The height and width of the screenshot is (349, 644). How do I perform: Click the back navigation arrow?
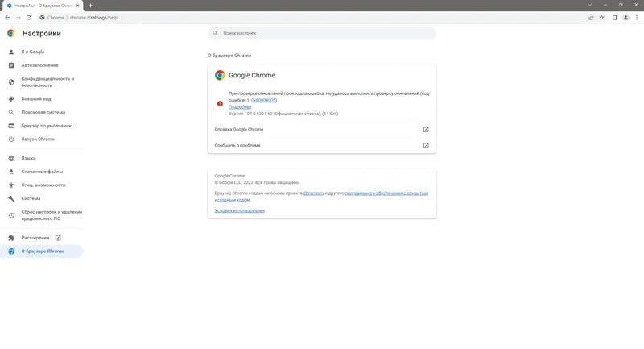point(7,16)
